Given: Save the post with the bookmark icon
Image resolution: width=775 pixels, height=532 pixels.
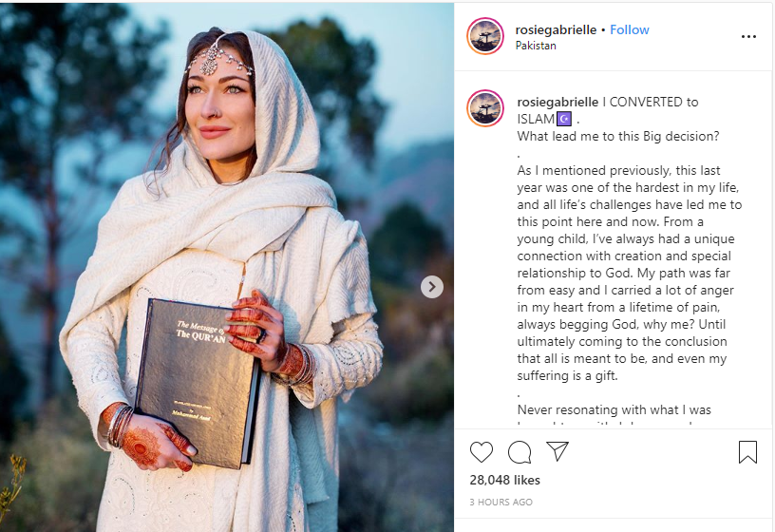Looking at the screenshot, I should click(x=747, y=452).
